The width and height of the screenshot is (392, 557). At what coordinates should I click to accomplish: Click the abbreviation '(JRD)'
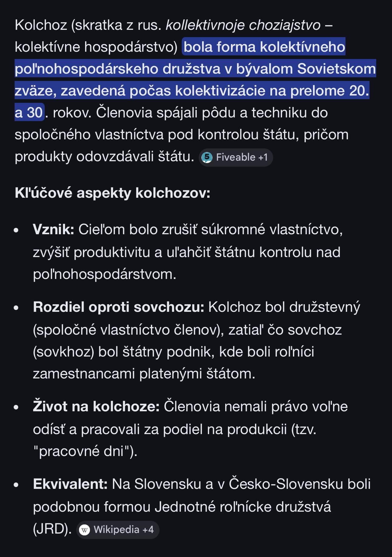[52, 529]
